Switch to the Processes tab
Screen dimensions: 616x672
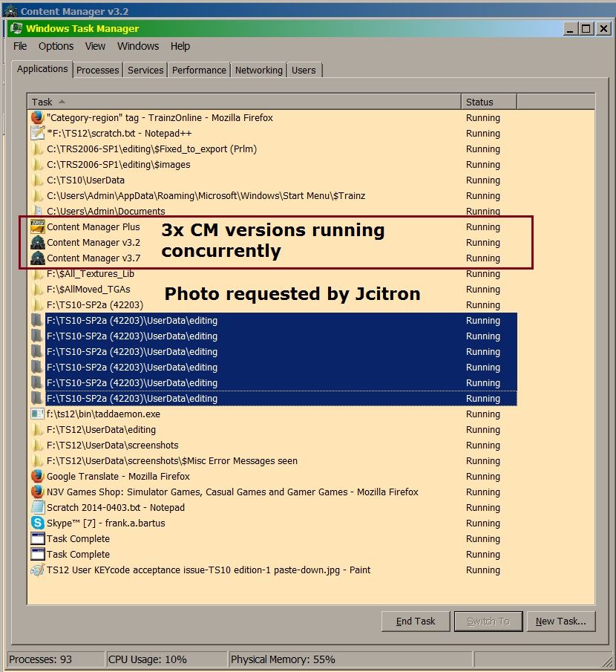[x=98, y=70]
